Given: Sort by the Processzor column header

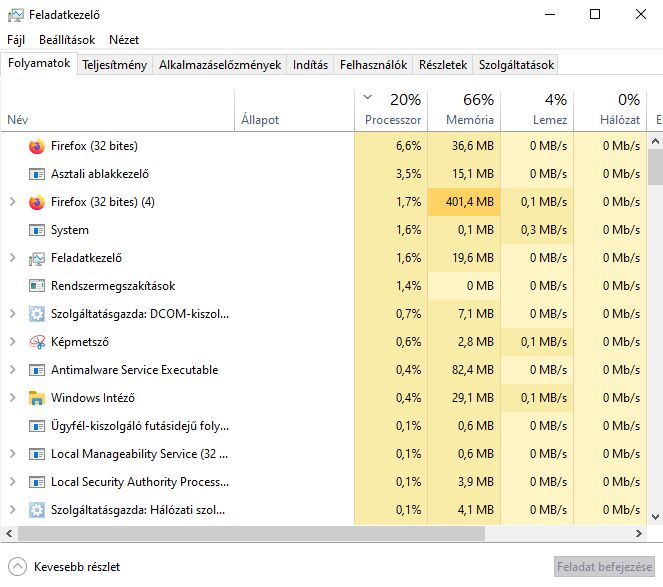Looking at the screenshot, I should (x=391, y=111).
